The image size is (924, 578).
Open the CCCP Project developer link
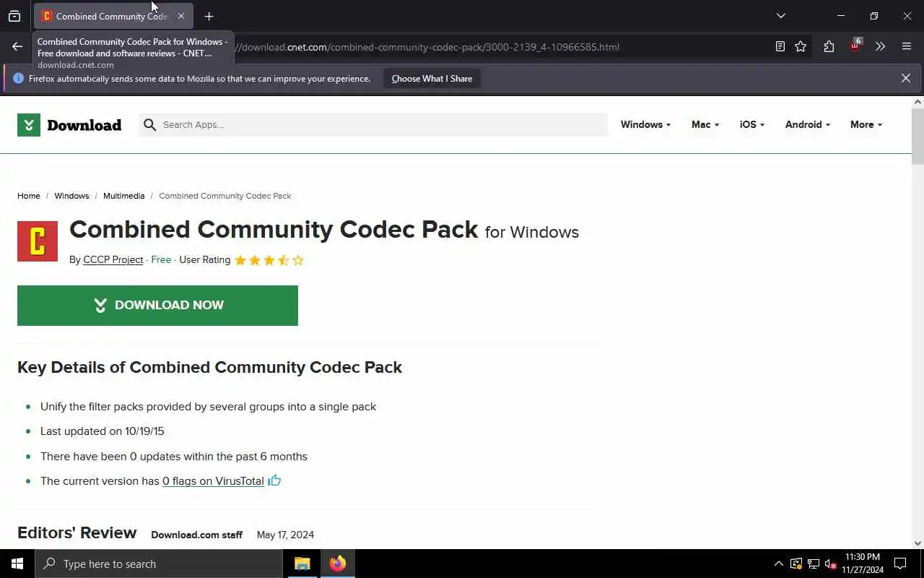pyautogui.click(x=113, y=259)
